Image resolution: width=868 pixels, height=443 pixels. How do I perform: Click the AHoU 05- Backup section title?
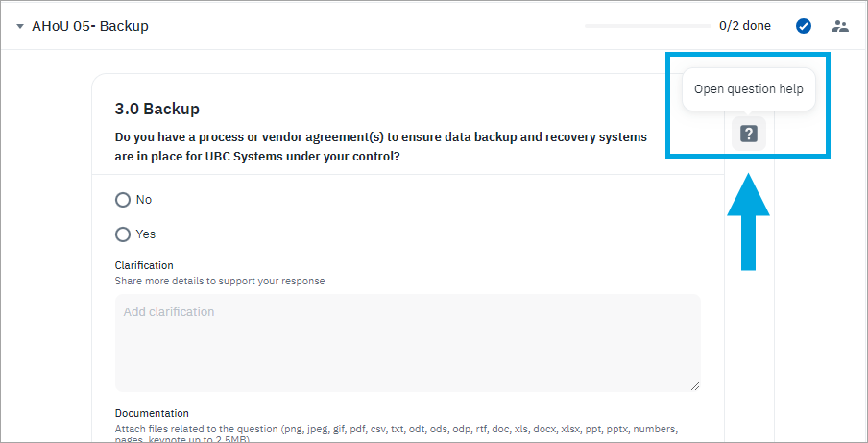90,26
